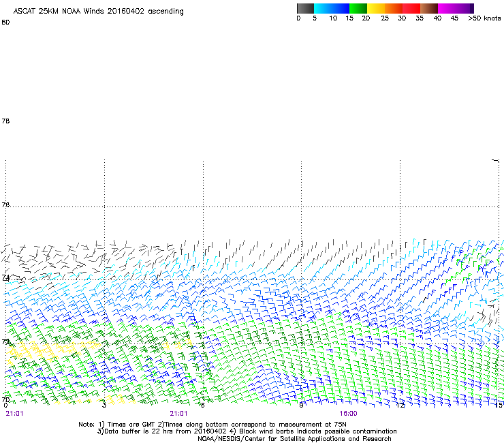Click the '72' latitude label

(x=5, y=341)
